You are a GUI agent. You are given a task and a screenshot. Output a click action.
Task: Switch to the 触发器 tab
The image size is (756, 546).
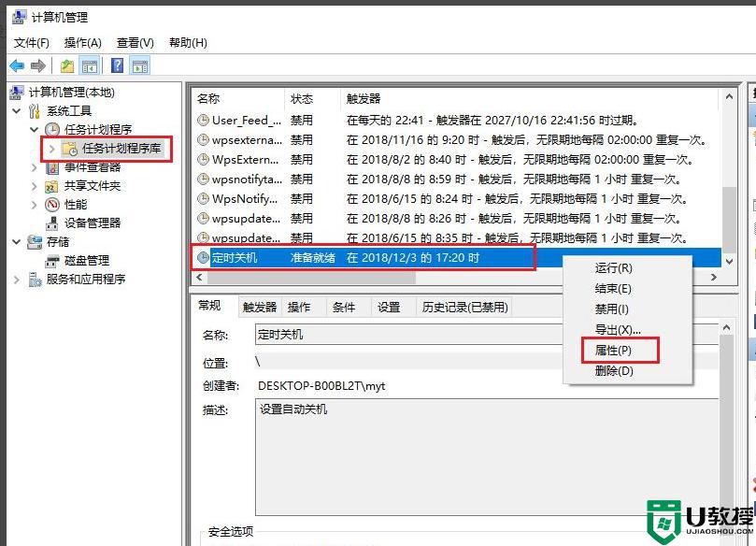259,307
